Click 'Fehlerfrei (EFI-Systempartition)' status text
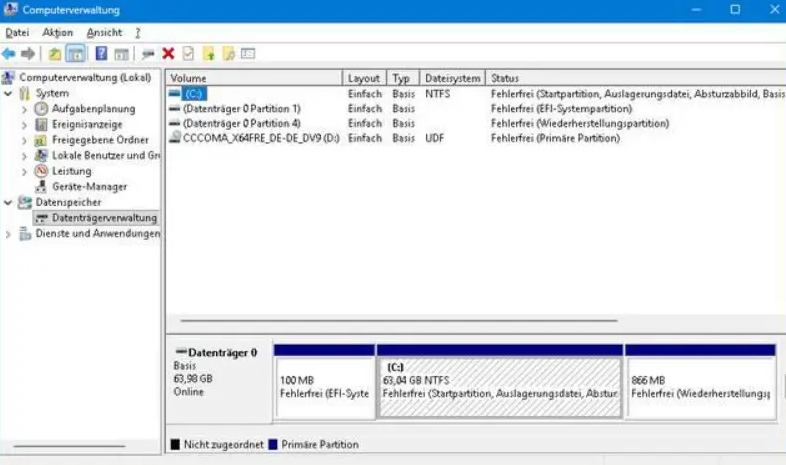Viewport: 786px width, 465px height. [x=561, y=108]
